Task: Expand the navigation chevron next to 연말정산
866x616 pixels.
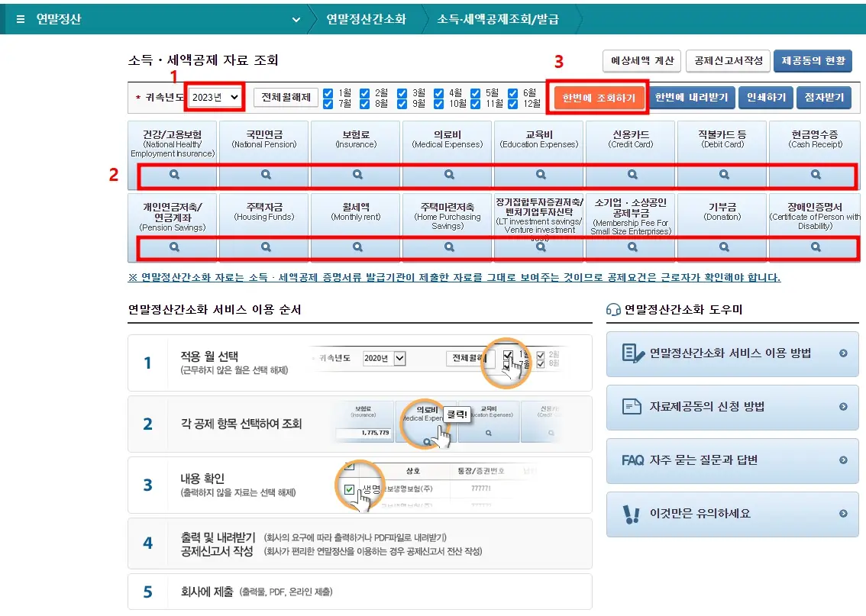Action: point(296,19)
